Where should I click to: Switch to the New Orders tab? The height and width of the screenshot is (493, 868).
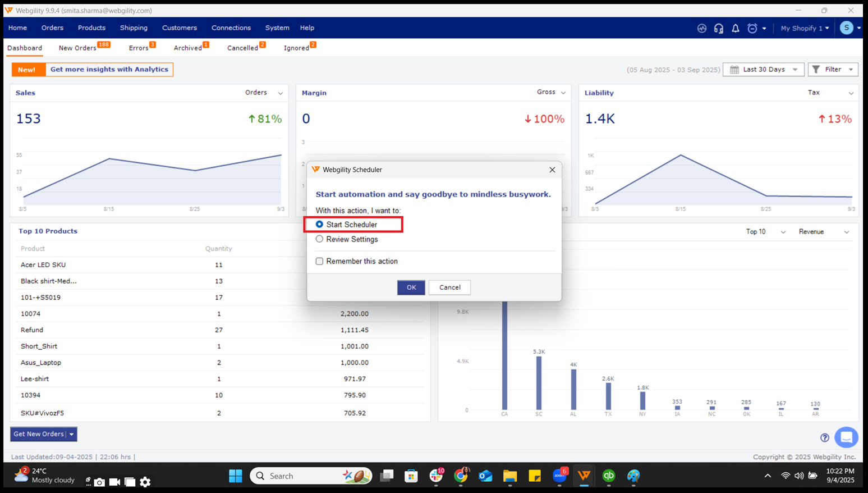point(77,48)
